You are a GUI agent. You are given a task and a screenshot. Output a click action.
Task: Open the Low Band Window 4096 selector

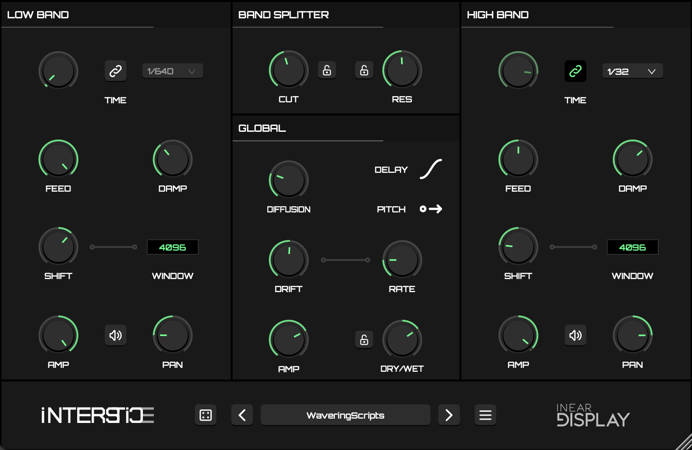tap(172, 247)
